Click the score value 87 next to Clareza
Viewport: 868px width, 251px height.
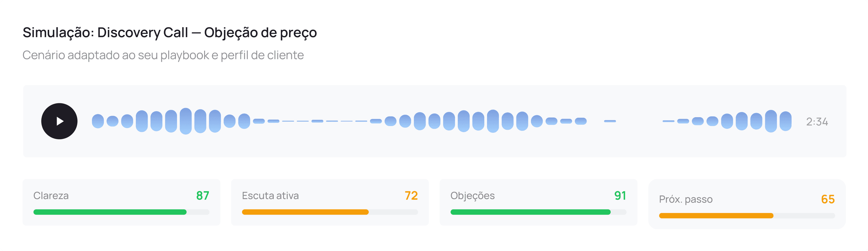(x=203, y=195)
